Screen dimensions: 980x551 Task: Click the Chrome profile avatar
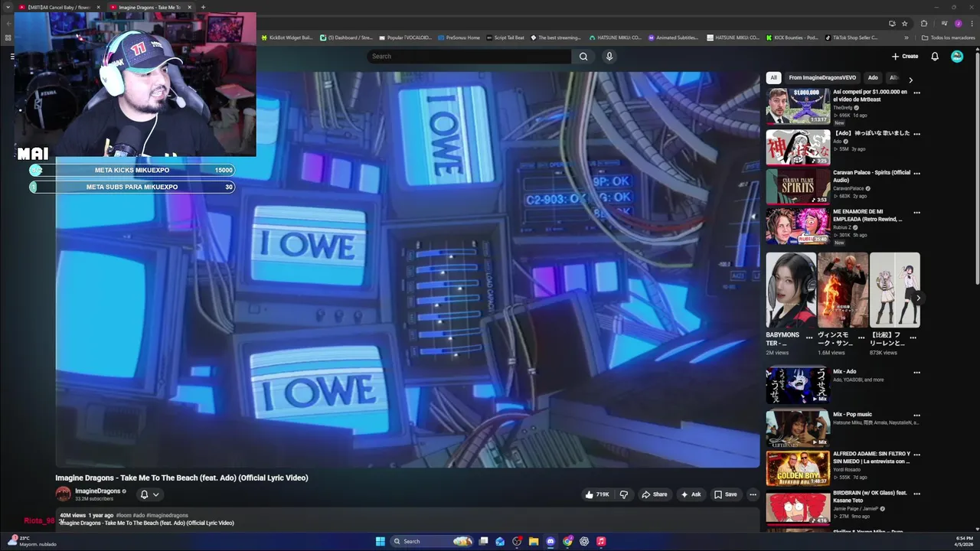point(958,23)
